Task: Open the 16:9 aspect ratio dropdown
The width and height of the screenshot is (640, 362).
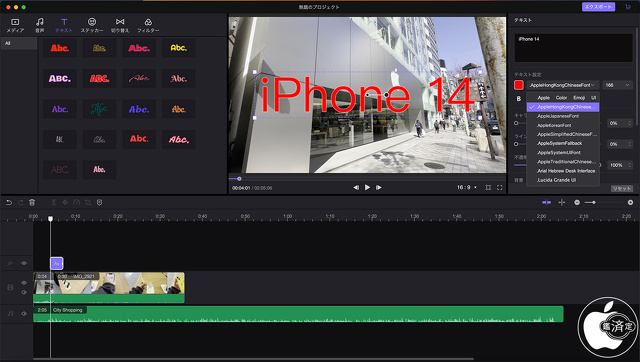Action: [467, 187]
